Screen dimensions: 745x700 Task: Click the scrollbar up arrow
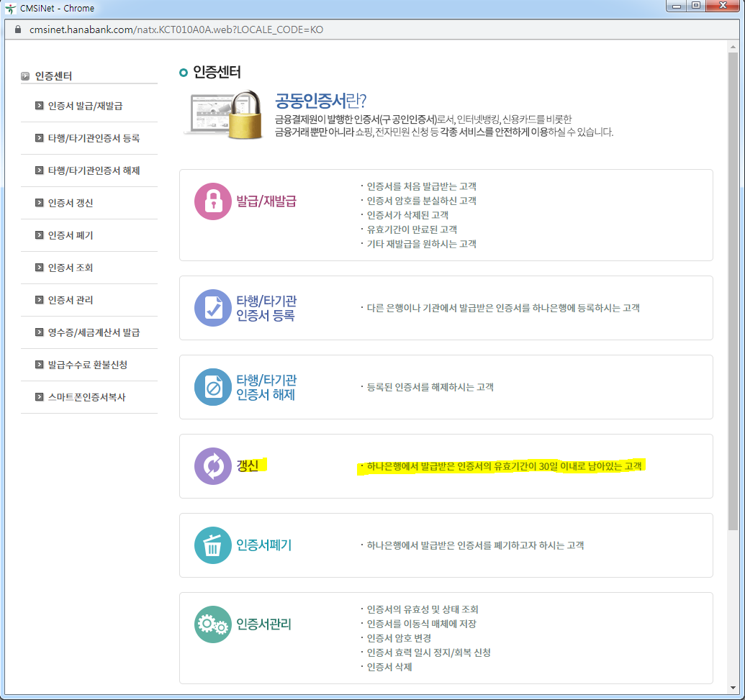tap(733, 47)
